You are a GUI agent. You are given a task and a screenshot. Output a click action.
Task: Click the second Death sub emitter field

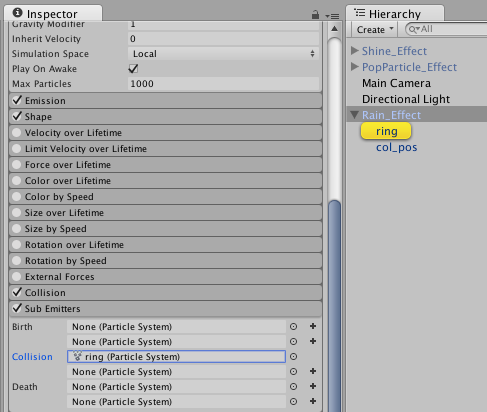[x=176, y=402]
